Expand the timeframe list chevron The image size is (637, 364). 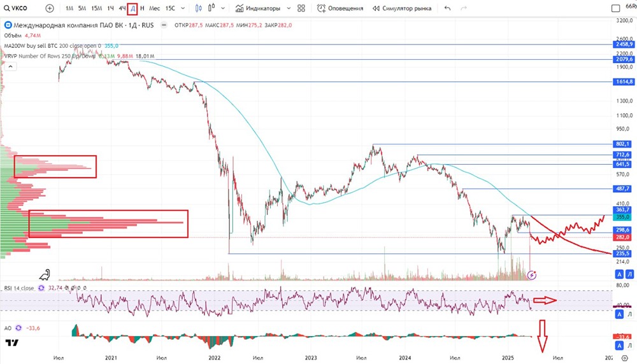pos(183,8)
